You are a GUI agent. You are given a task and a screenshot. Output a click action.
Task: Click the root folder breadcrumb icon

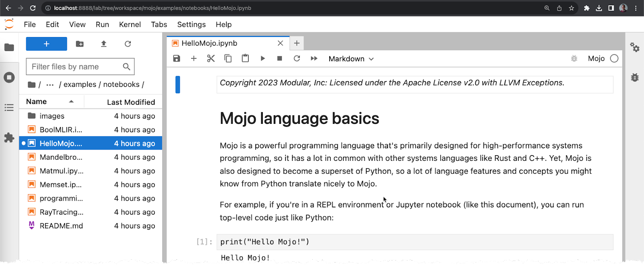click(x=31, y=84)
